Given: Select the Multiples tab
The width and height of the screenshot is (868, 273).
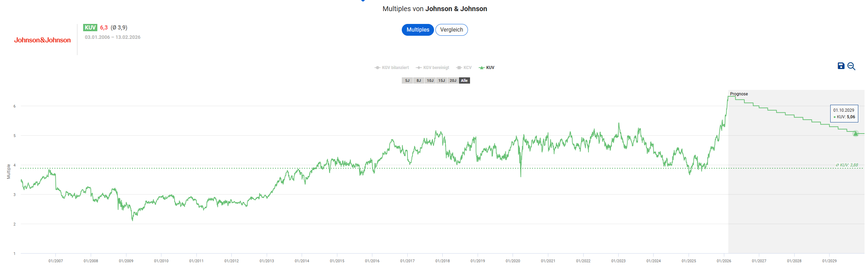Looking at the screenshot, I should click(418, 30).
